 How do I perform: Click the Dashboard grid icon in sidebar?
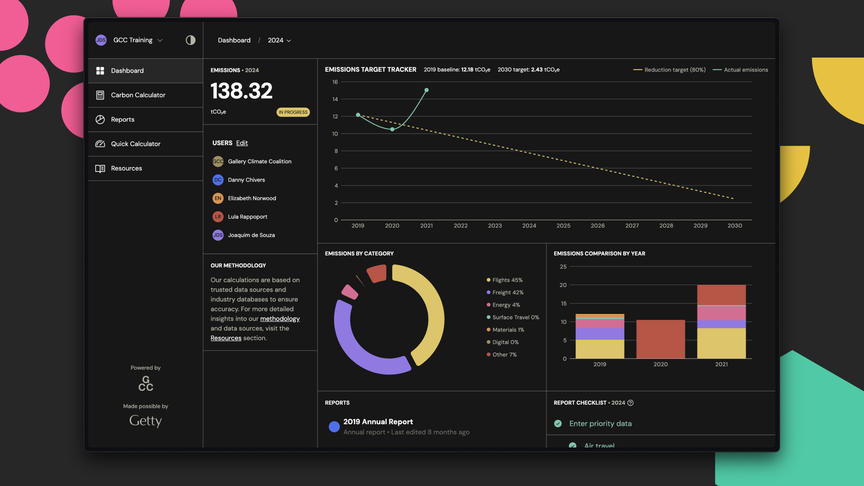pos(100,71)
